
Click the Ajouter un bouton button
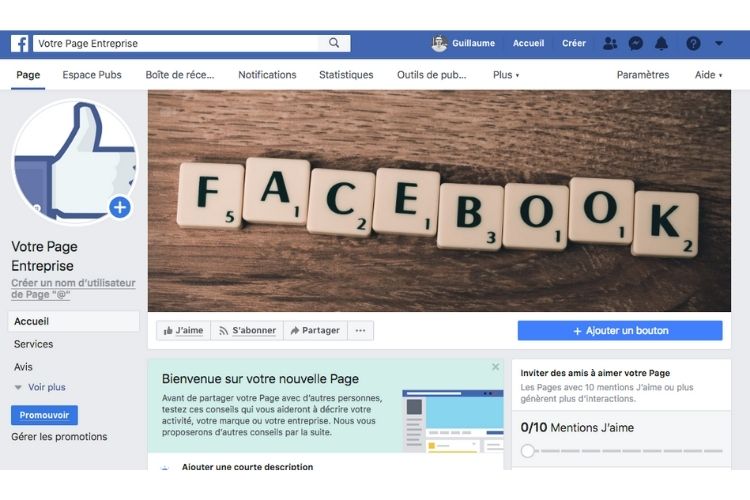point(620,331)
